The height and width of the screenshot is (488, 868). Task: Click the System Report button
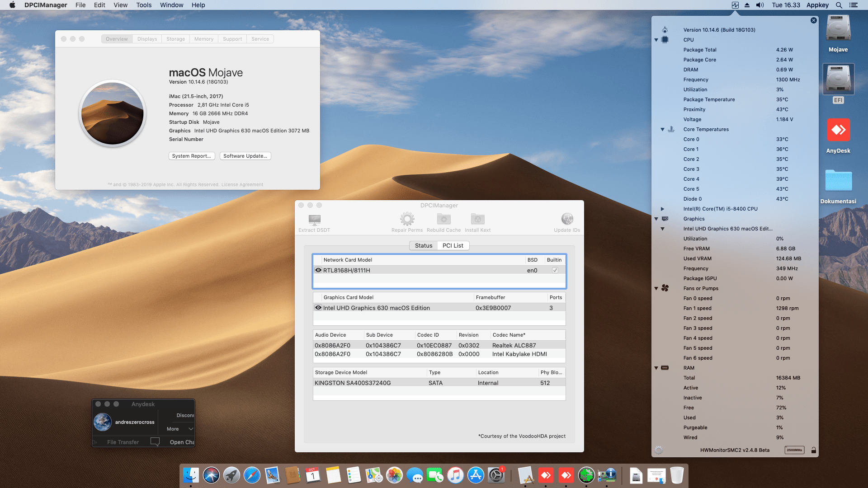tap(192, 156)
